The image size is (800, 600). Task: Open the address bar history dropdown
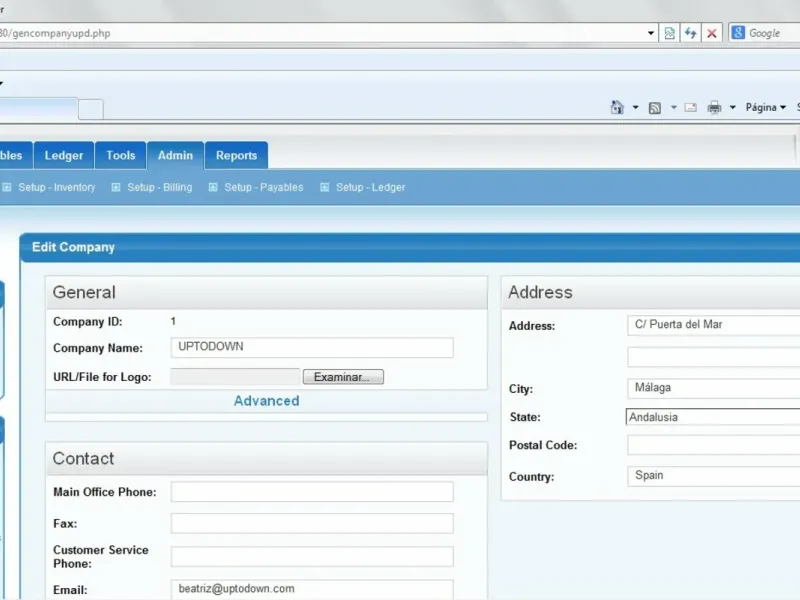(x=651, y=33)
